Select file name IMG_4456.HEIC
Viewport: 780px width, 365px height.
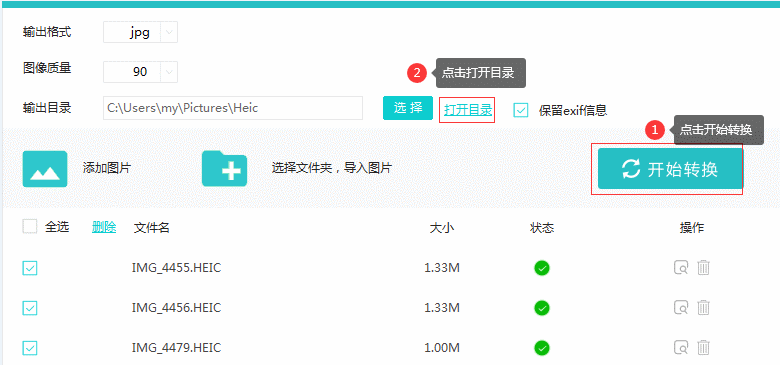pos(176,308)
